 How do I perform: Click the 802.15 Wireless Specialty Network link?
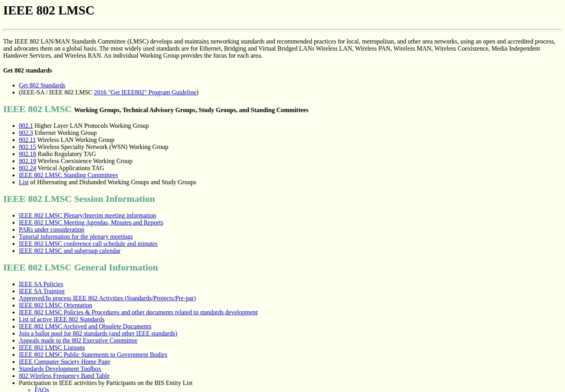(27, 147)
